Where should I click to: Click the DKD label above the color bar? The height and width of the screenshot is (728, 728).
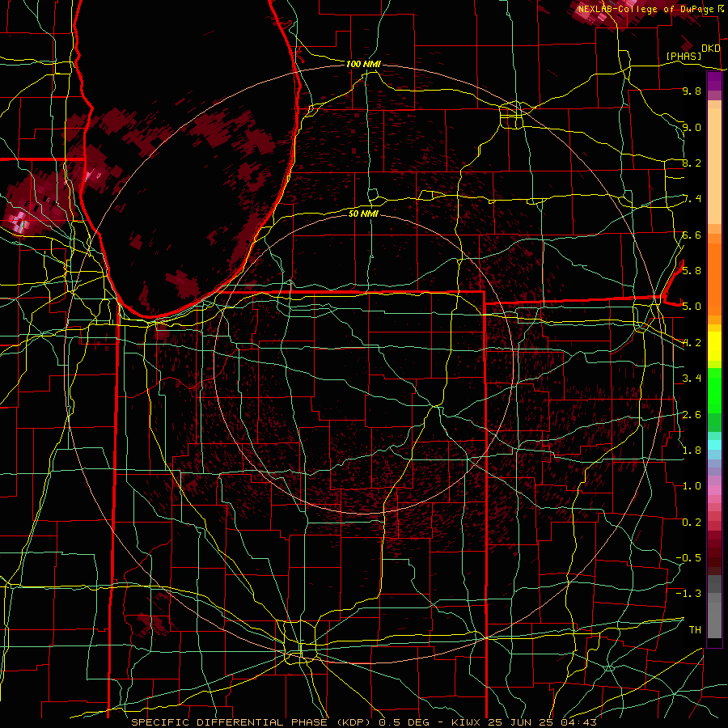pyautogui.click(x=710, y=49)
